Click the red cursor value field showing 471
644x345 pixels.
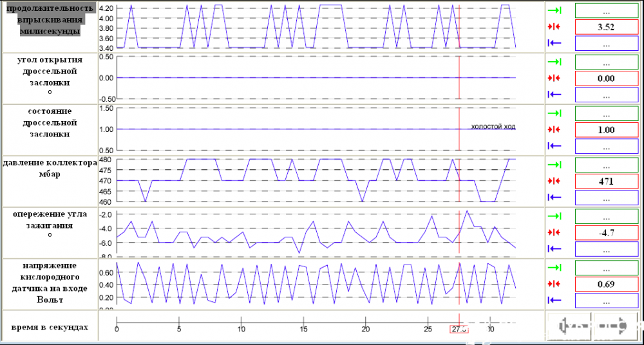pyautogui.click(x=606, y=181)
